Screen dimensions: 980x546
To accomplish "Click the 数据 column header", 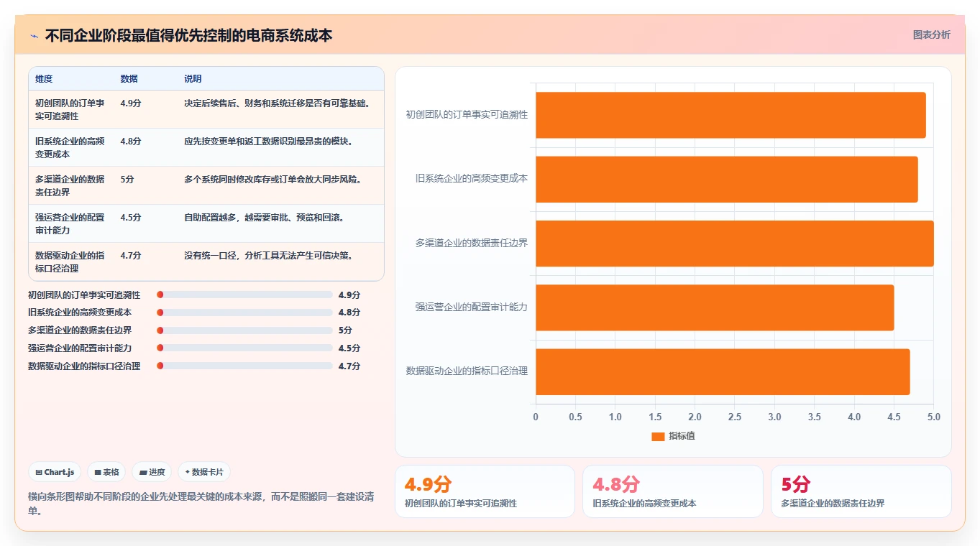I will tap(129, 79).
